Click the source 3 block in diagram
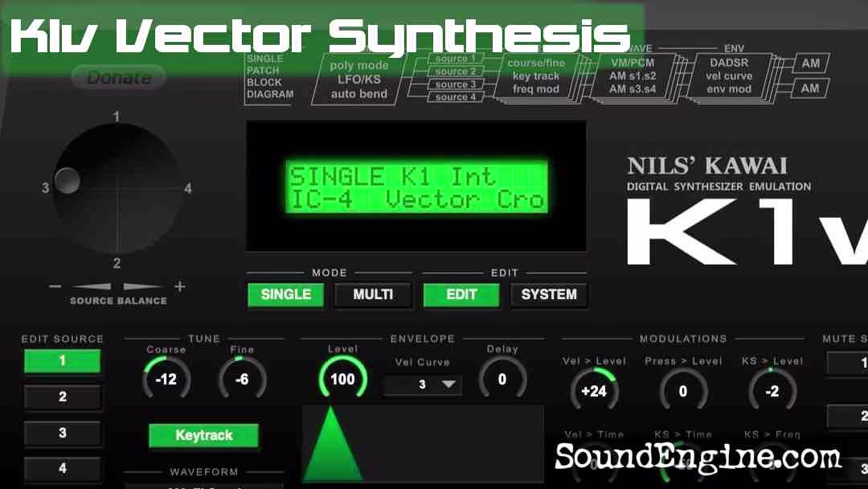Image resolution: width=868 pixels, height=489 pixels. tap(455, 84)
